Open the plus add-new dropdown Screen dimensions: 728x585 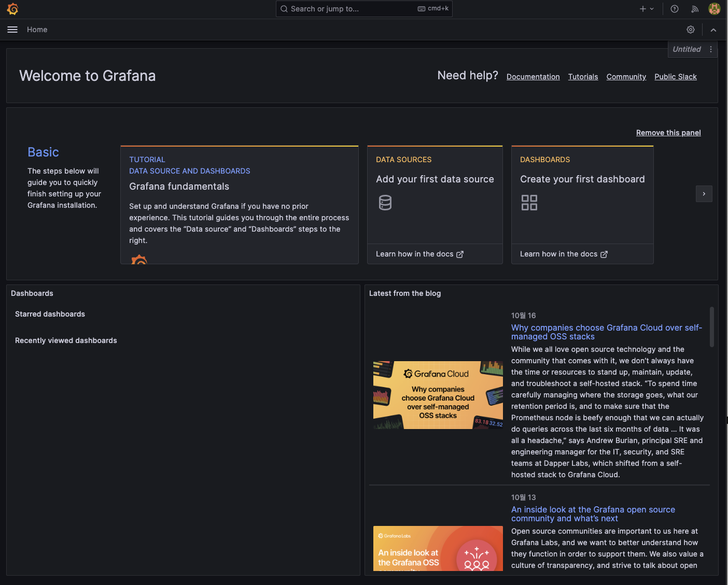tap(647, 9)
